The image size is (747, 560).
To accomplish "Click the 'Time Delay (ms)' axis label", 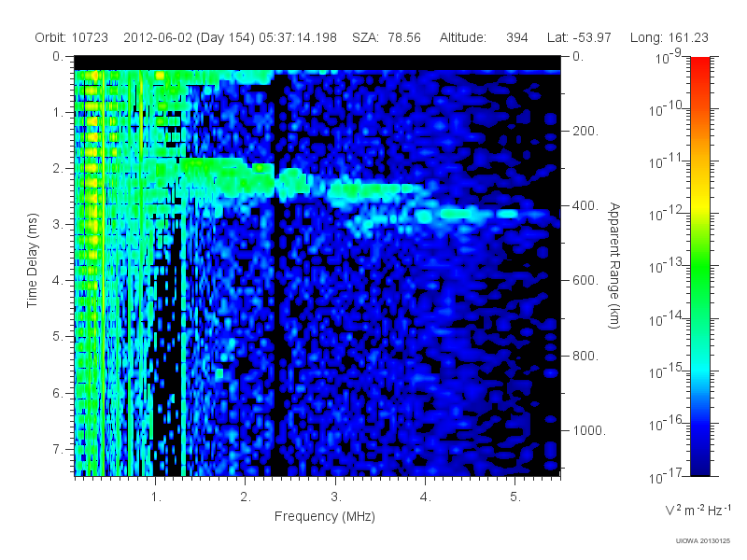I will [32, 260].
